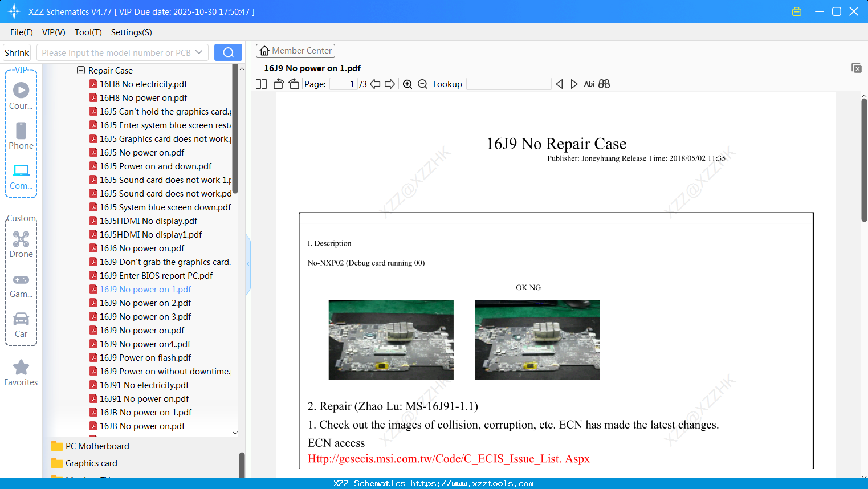This screenshot has height=489, width=868.
Task: Click the file tree scroll-down arrow
Action: click(235, 433)
